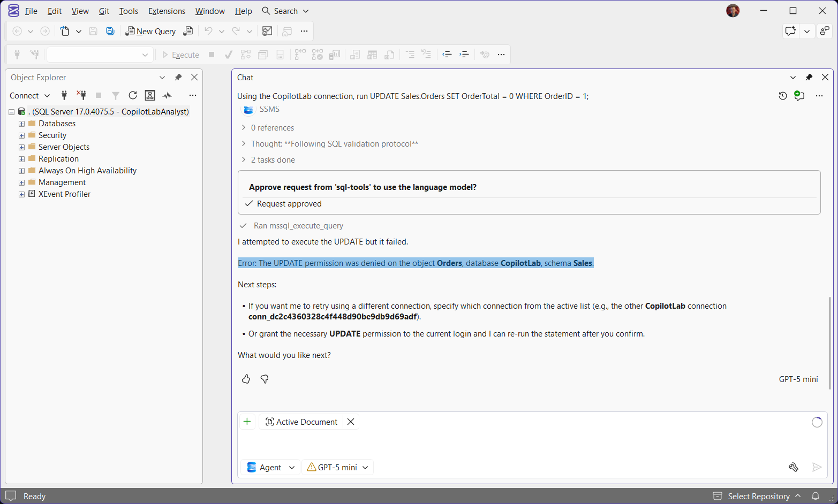Open the Connect dropdown in Object Explorer
838x504 pixels.
30,95
